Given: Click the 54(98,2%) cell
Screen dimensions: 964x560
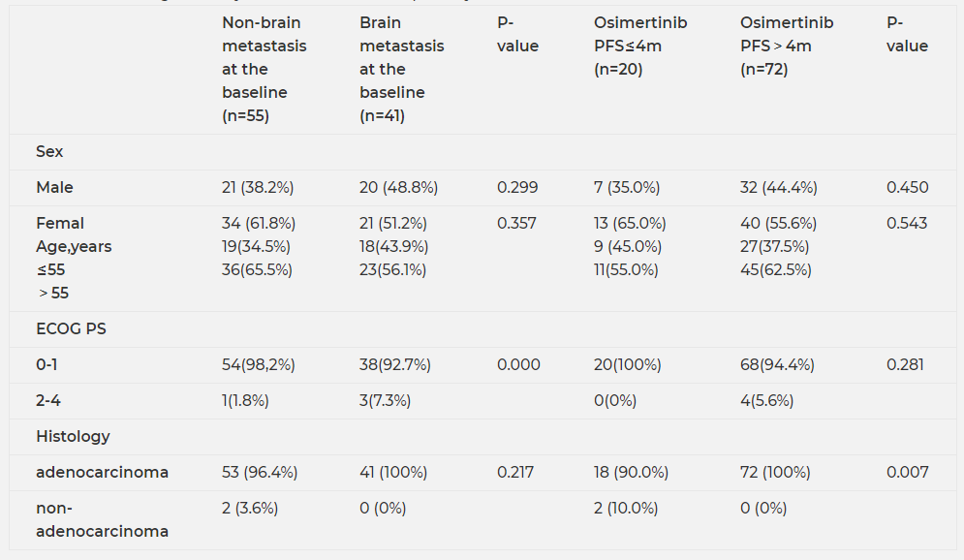Looking at the screenshot, I should 258,364.
